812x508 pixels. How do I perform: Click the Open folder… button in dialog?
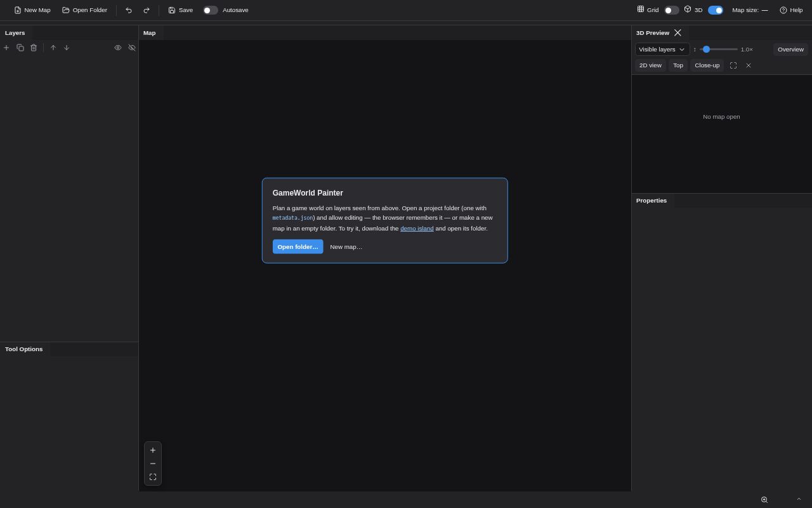[x=298, y=246]
